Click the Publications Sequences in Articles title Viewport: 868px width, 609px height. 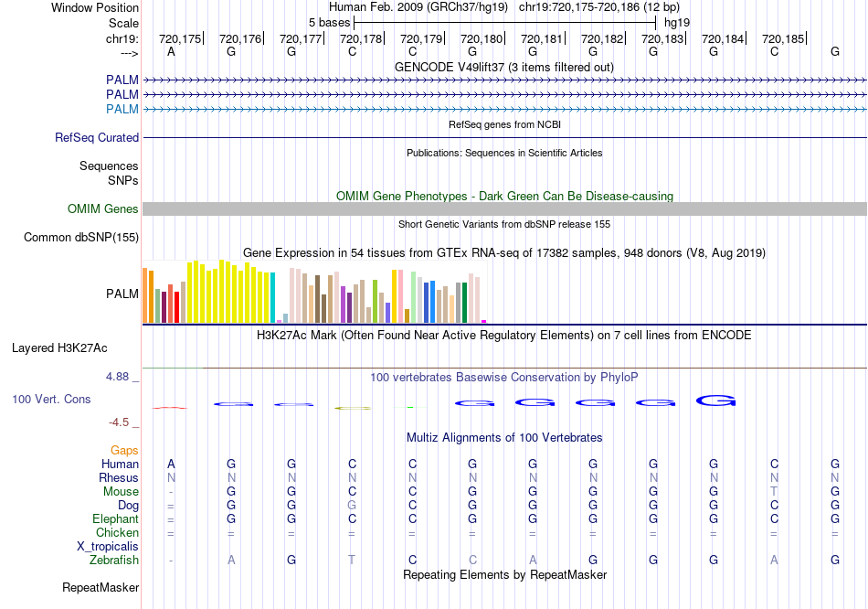[x=504, y=153]
